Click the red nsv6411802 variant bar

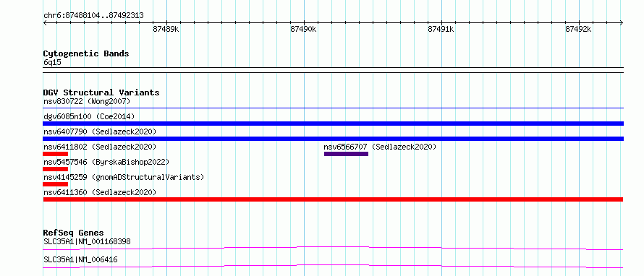pyautogui.click(x=56, y=154)
